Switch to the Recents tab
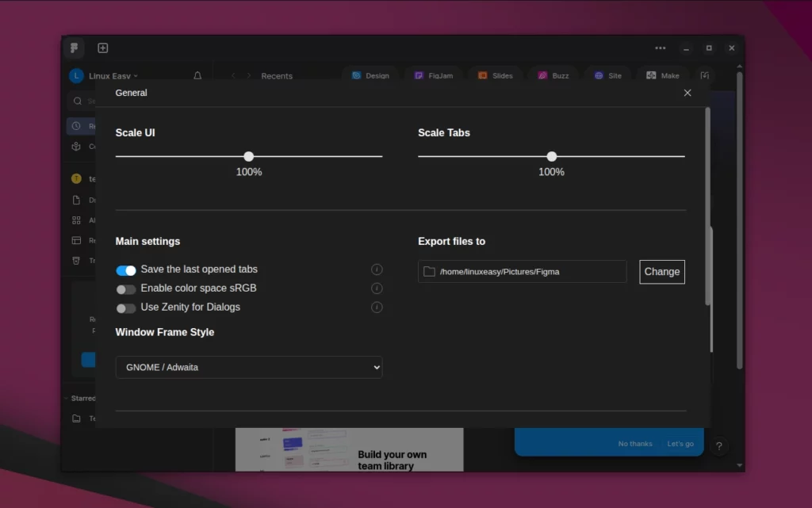Image resolution: width=812 pixels, height=508 pixels. [276, 75]
